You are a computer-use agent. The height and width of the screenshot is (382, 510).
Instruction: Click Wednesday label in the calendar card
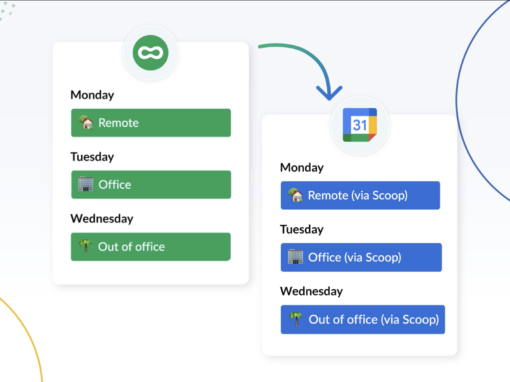click(x=311, y=291)
